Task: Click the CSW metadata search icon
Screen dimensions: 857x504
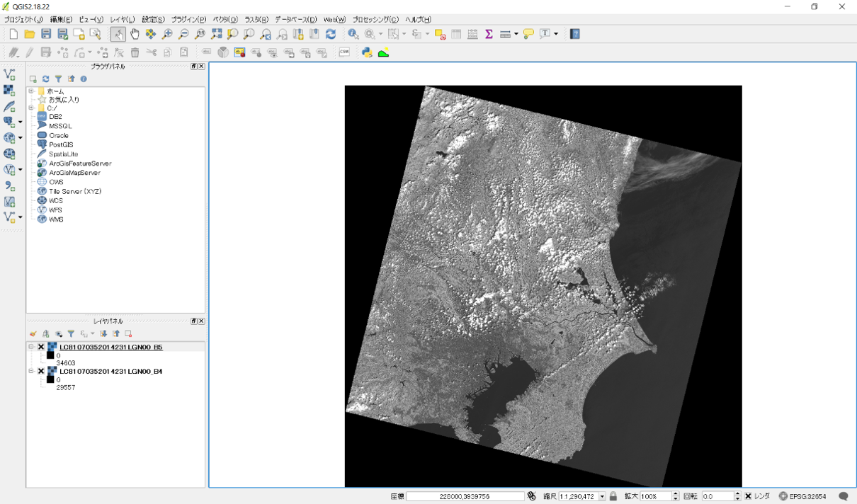Action: coord(344,52)
